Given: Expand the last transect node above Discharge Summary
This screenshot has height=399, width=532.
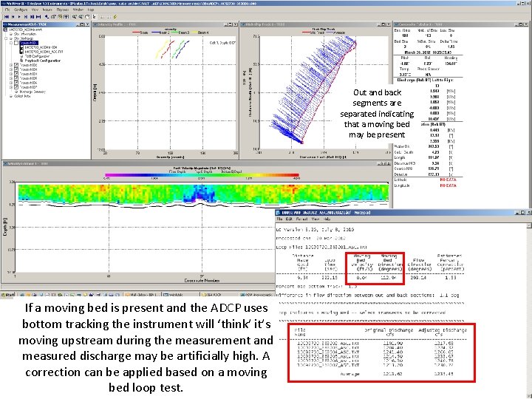Looking at the screenshot, I should [x=11, y=87].
